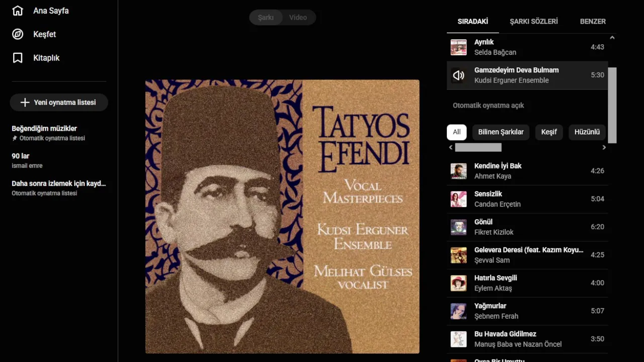
Task: Open artist Şebnem Ferah
Action: pos(496,317)
